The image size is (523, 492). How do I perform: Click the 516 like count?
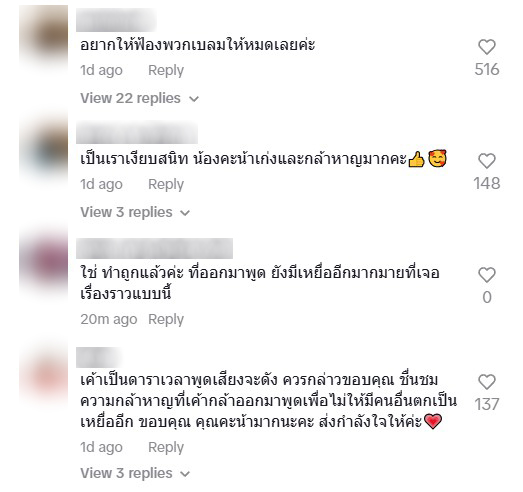[x=487, y=69]
